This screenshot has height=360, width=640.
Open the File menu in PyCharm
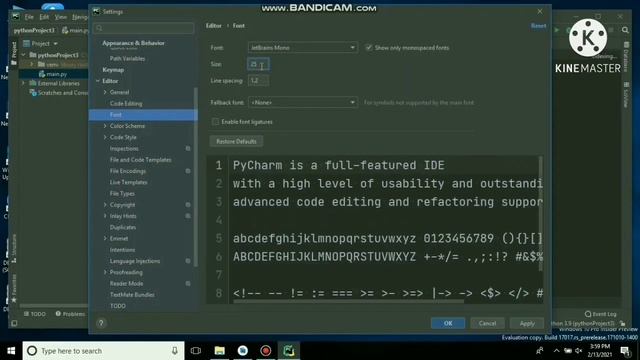pos(29,17)
